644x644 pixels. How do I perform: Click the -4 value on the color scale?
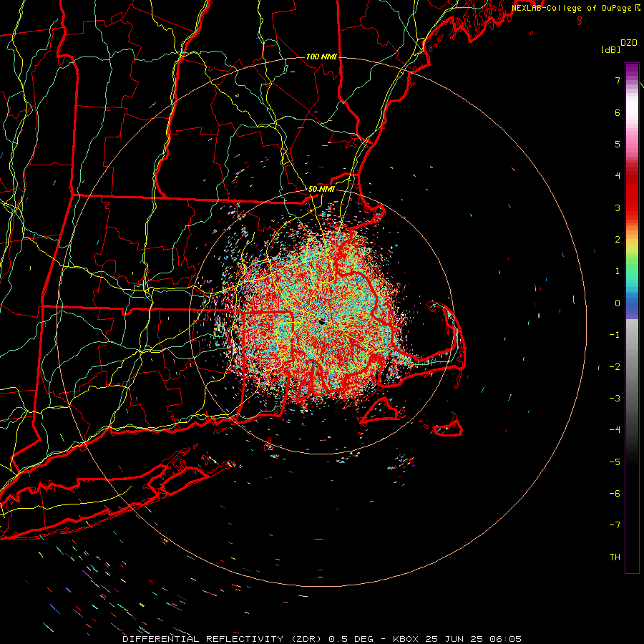point(615,429)
